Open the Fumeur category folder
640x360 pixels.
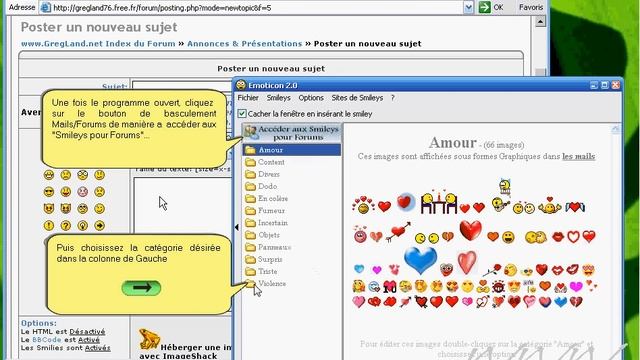265,211
